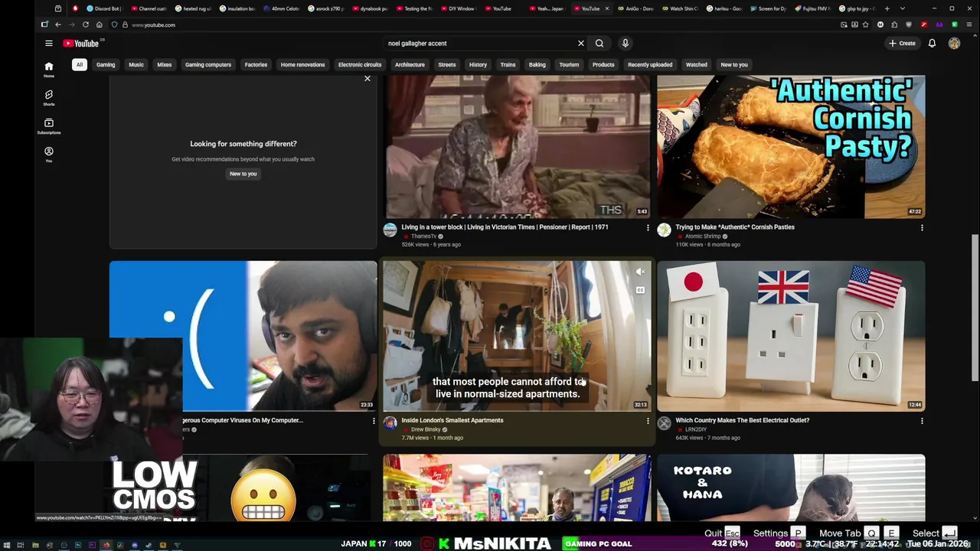Select the 'Gaming computers' chip
This screenshot has width=980, height=551.
pyautogui.click(x=208, y=64)
